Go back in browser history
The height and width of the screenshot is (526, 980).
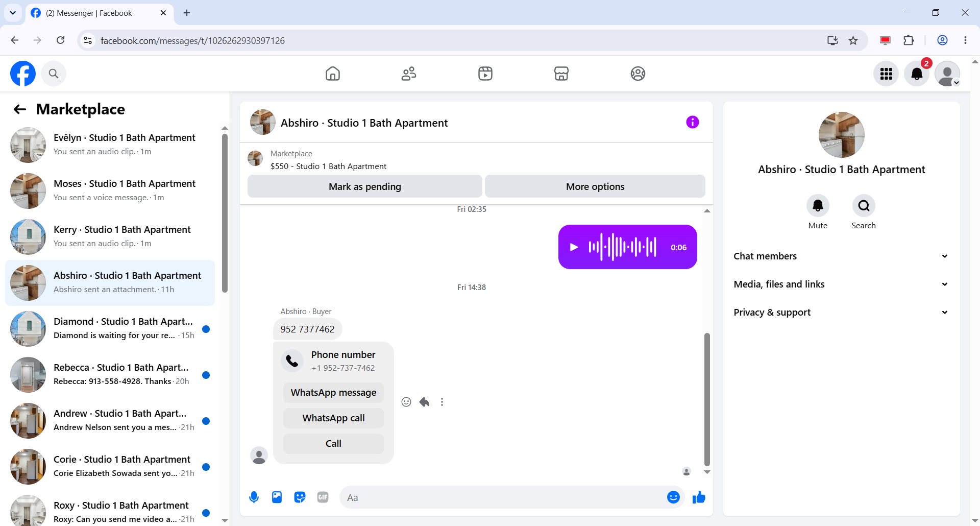pyautogui.click(x=15, y=40)
